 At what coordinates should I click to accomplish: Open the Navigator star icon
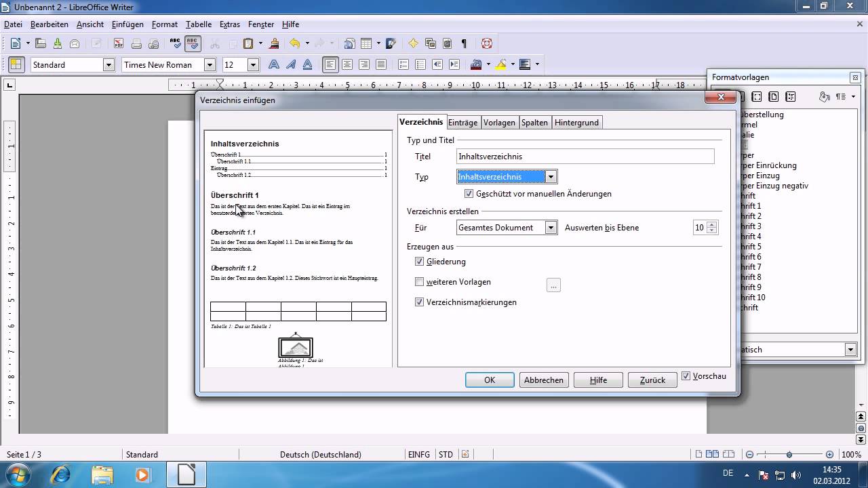(x=413, y=43)
